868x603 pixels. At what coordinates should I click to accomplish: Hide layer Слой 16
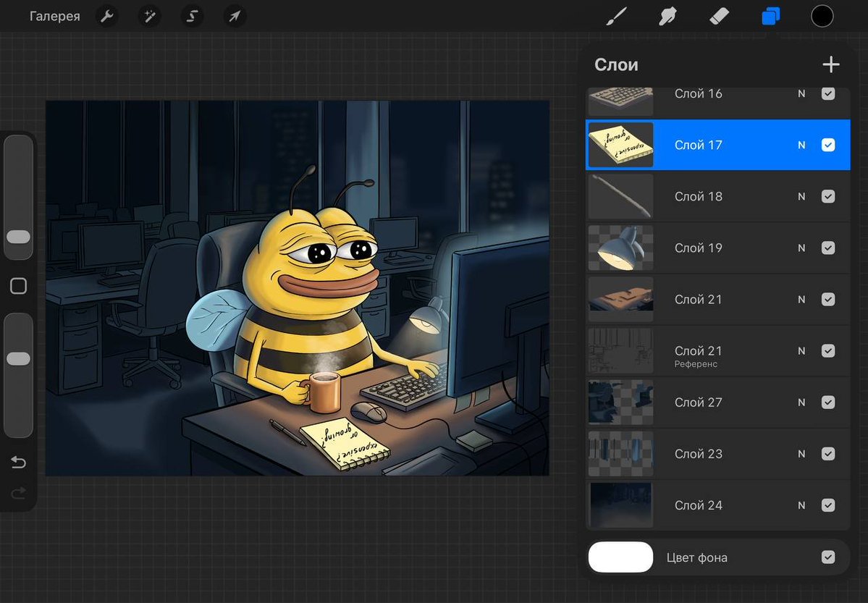click(x=828, y=93)
